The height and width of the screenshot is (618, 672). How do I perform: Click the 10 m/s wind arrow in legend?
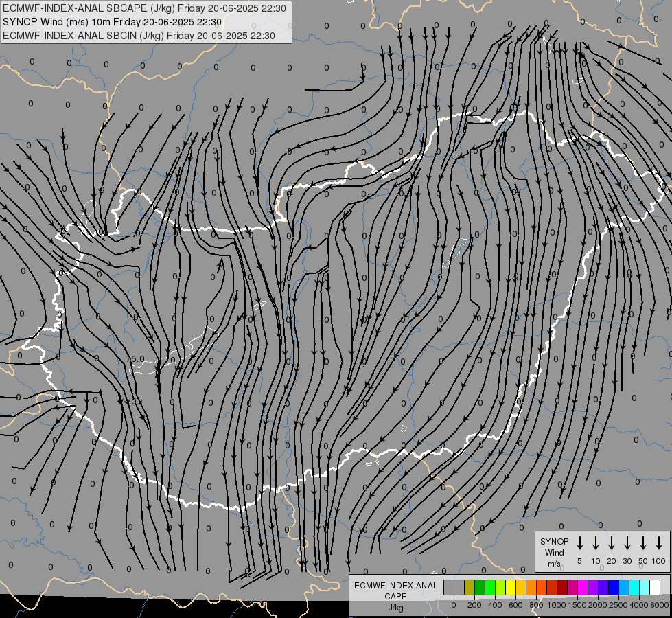[x=596, y=543]
